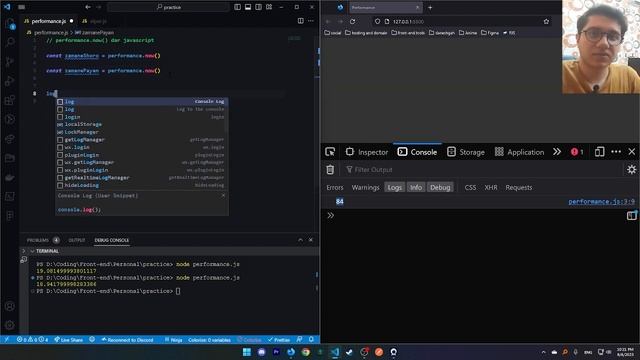Open the Extensions view in activity bar
The image size is (640, 360).
click(10, 100)
